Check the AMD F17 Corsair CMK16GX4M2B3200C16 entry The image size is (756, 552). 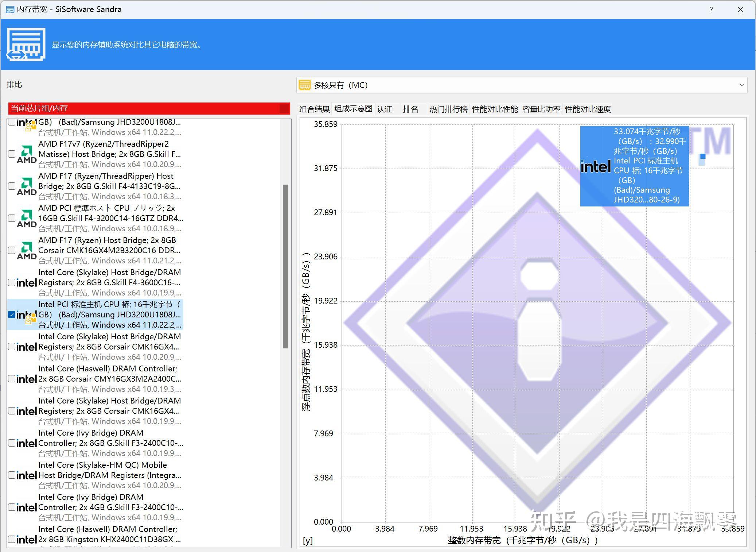[x=12, y=250]
